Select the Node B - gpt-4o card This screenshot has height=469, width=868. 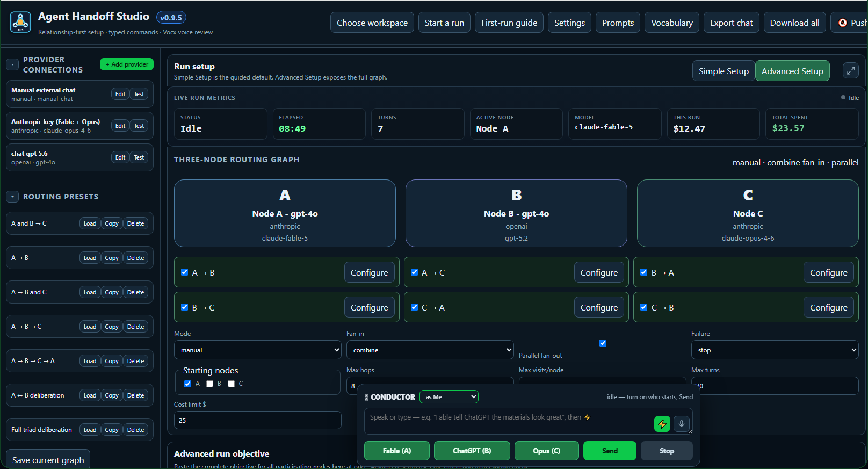516,213
